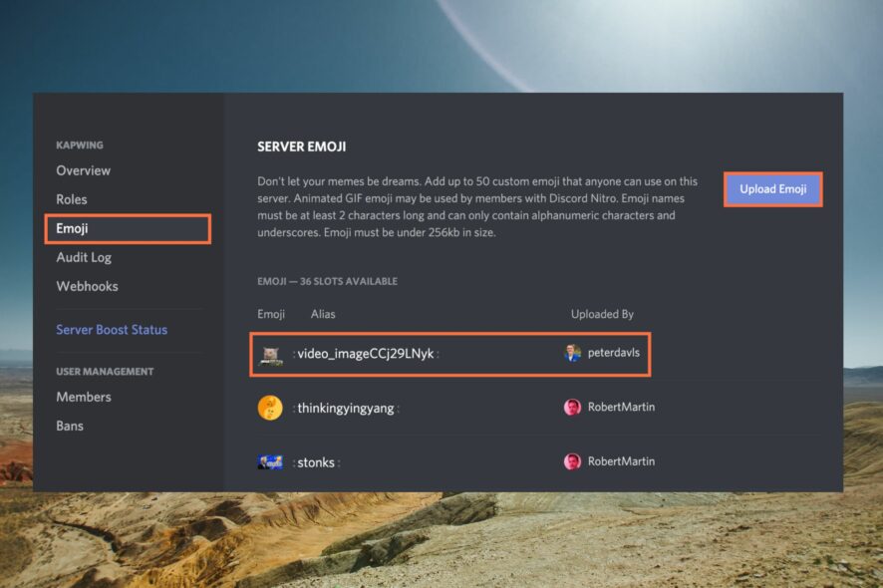Click the video_imageCCj29LNyk emoji thumbnail

tap(270, 354)
